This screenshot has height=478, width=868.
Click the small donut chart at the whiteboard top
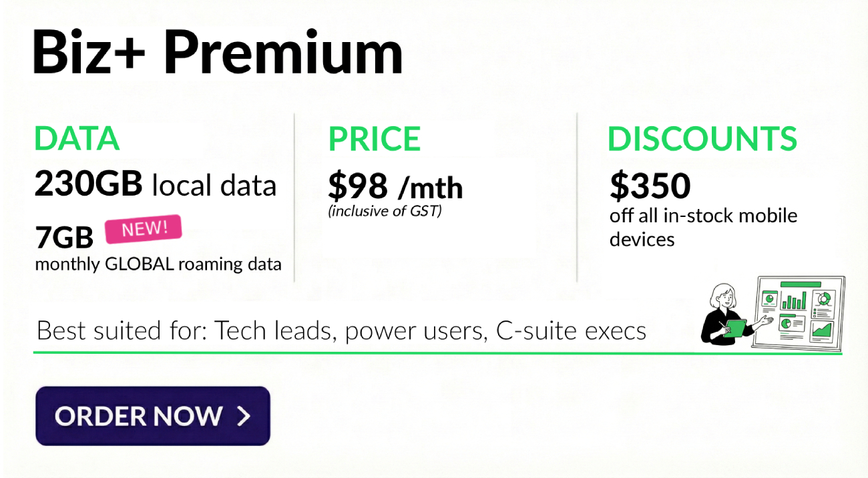click(x=823, y=298)
